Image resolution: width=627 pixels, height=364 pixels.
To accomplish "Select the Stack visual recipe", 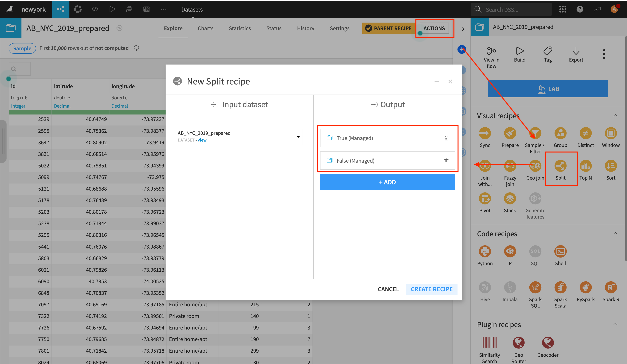I will [x=510, y=199].
